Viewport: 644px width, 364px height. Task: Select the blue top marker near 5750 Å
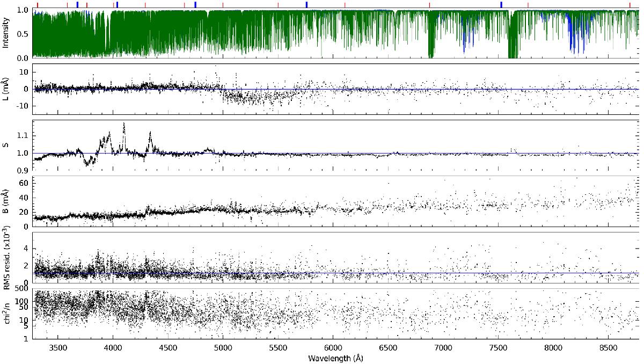pyautogui.click(x=306, y=5)
